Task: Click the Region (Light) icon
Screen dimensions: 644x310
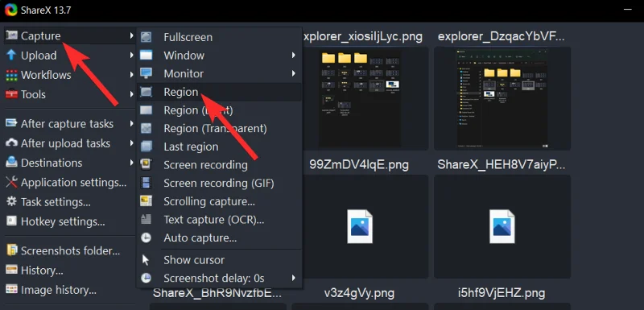Action: point(146,110)
